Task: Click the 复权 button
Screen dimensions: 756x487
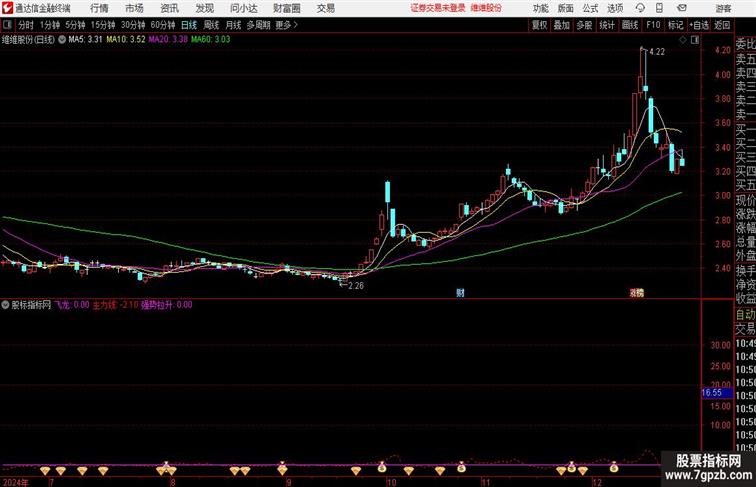Action: click(x=539, y=25)
